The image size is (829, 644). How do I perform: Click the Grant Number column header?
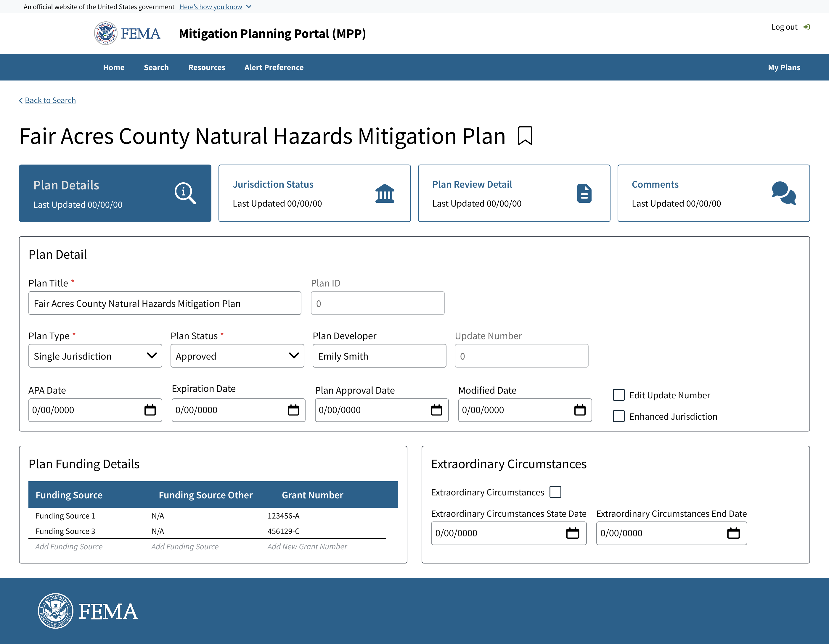(x=312, y=495)
